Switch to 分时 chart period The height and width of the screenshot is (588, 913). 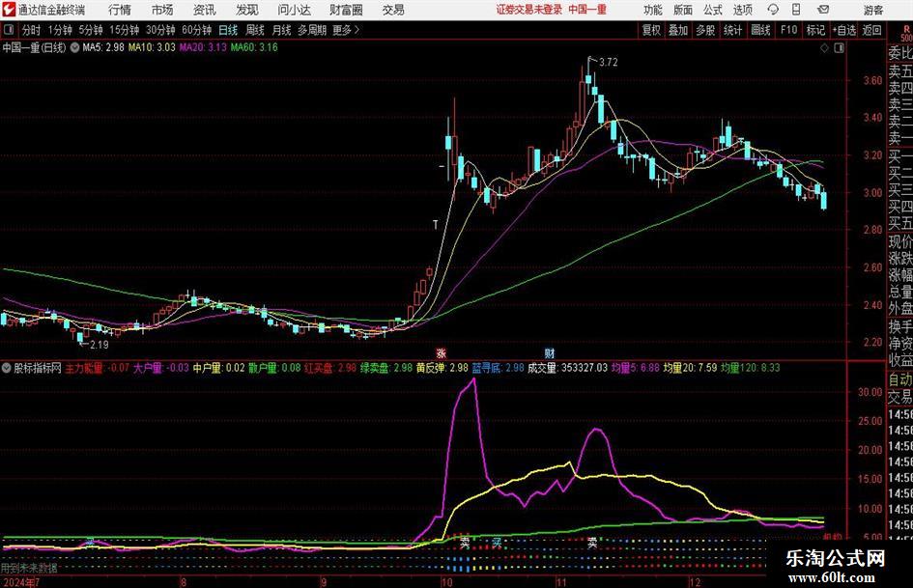pos(32,30)
